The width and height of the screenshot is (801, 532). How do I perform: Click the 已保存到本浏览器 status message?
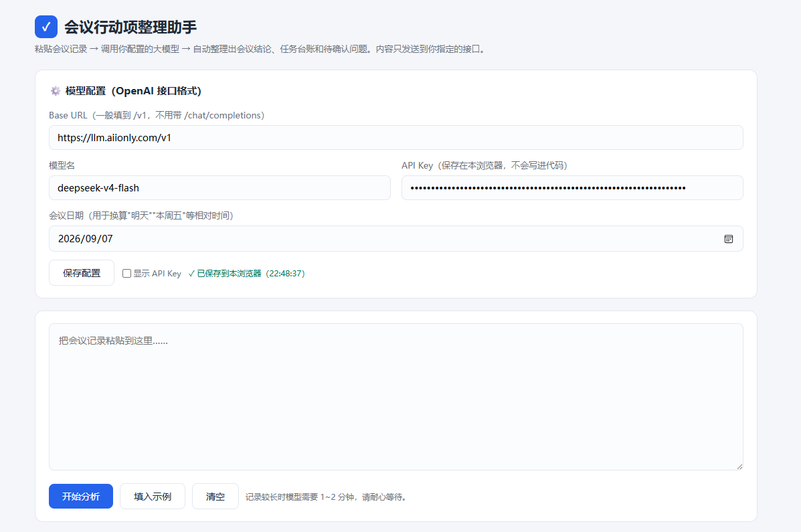[247, 274]
